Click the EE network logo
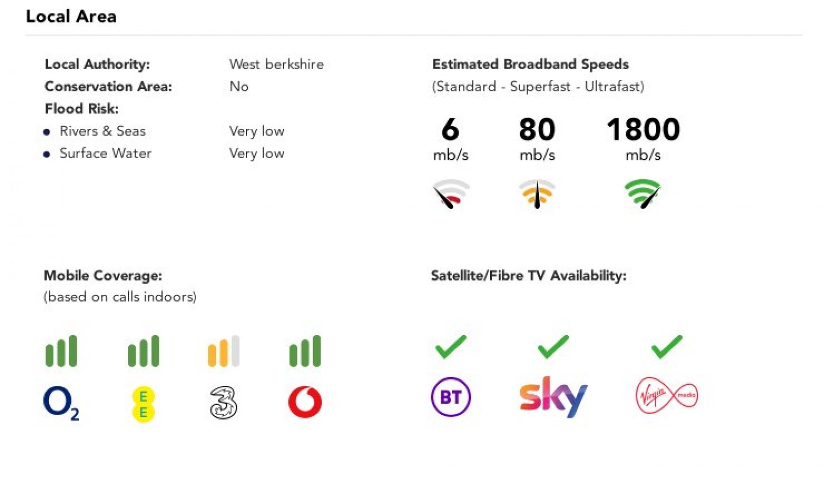 pos(143,404)
